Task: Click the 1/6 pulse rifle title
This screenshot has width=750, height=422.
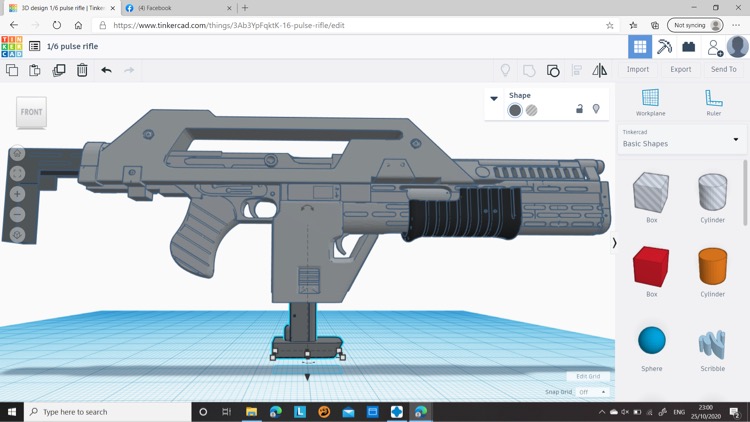Action: 72,46
